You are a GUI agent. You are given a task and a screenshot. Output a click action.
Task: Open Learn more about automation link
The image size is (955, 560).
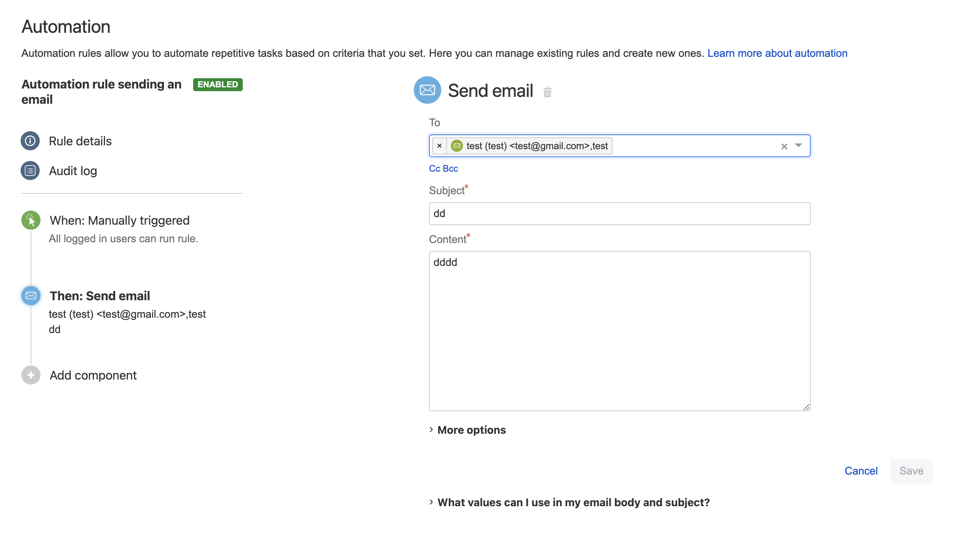tap(777, 53)
